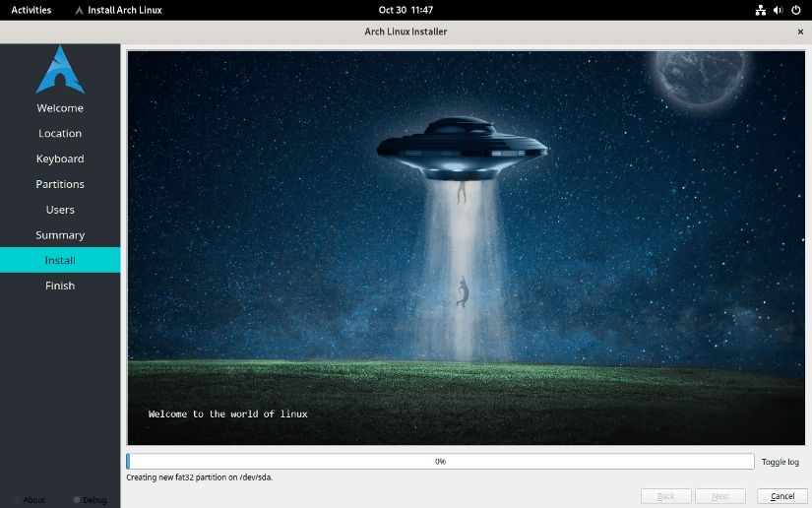Close the Arch Linux Installer window
The image size is (812, 508).
[x=800, y=32]
